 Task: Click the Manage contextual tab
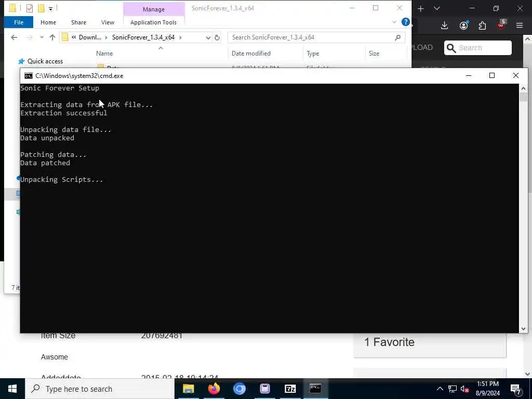[154, 9]
